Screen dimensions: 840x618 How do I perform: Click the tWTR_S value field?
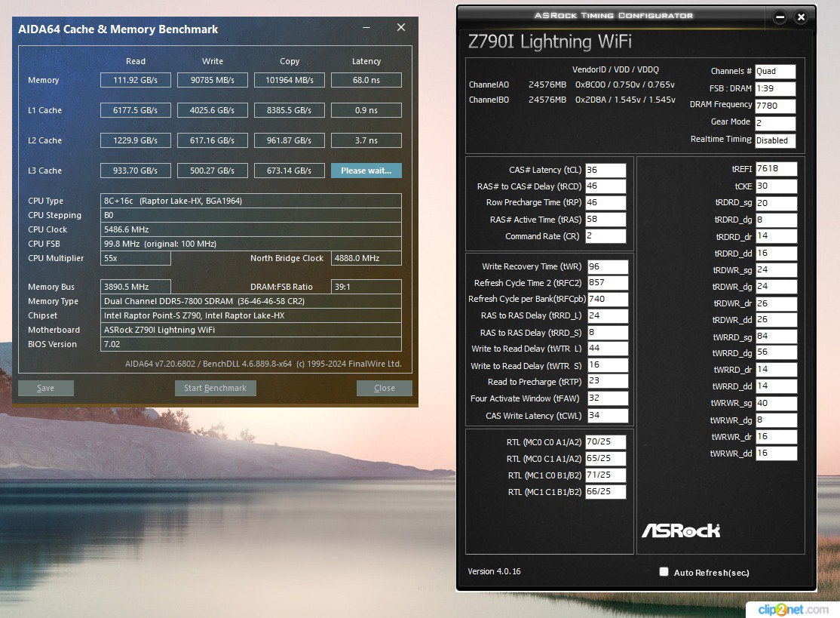point(608,365)
